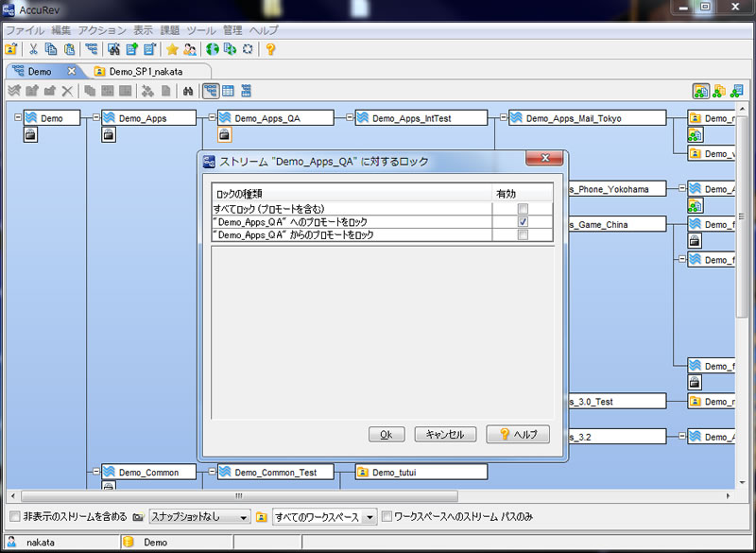This screenshot has width=756, height=553.
Task: Click the third stream layout icon in stream toolbar
Action: pyautogui.click(x=246, y=91)
